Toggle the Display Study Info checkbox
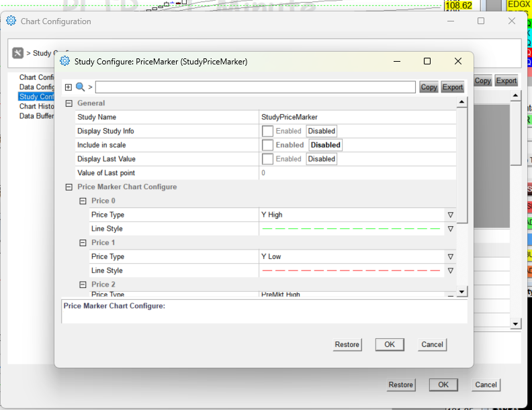Image resolution: width=532 pixels, height=410 pixels. pyautogui.click(x=267, y=131)
